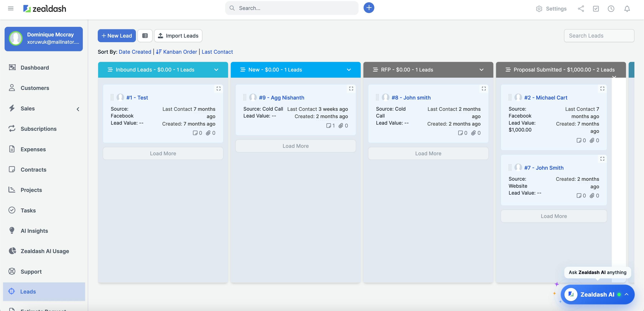Image resolution: width=644 pixels, height=311 pixels.
Task: Expand lead card #9 - Agg Nishanth
Action: [x=351, y=89]
